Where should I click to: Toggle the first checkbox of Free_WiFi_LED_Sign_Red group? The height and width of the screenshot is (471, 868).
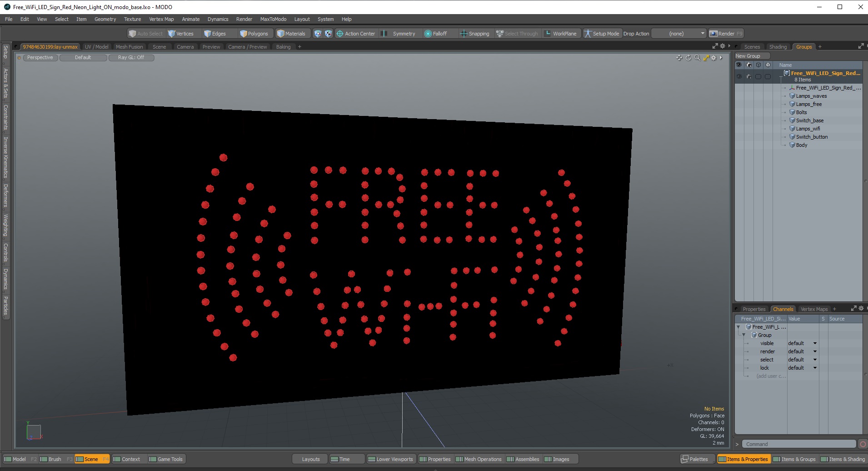coord(758,76)
